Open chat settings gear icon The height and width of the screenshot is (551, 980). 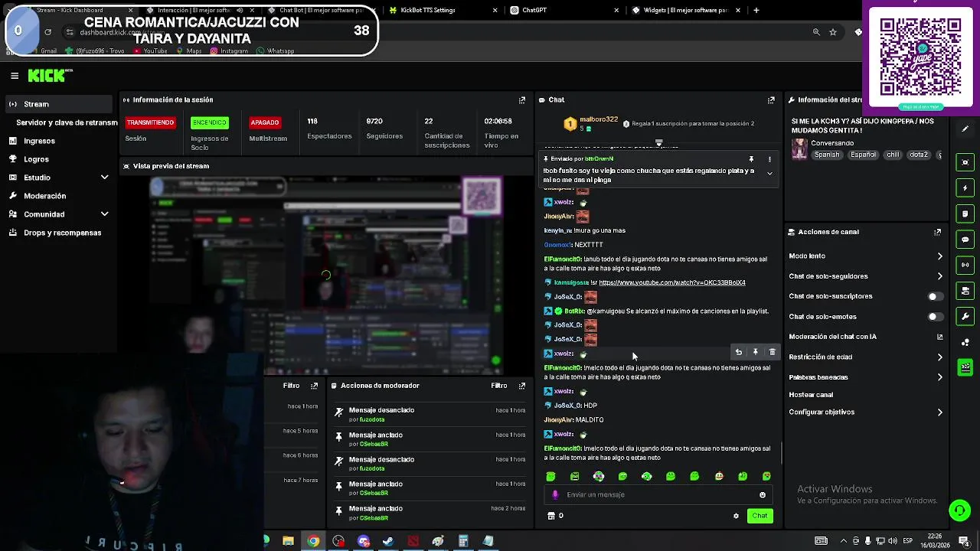[x=737, y=516]
